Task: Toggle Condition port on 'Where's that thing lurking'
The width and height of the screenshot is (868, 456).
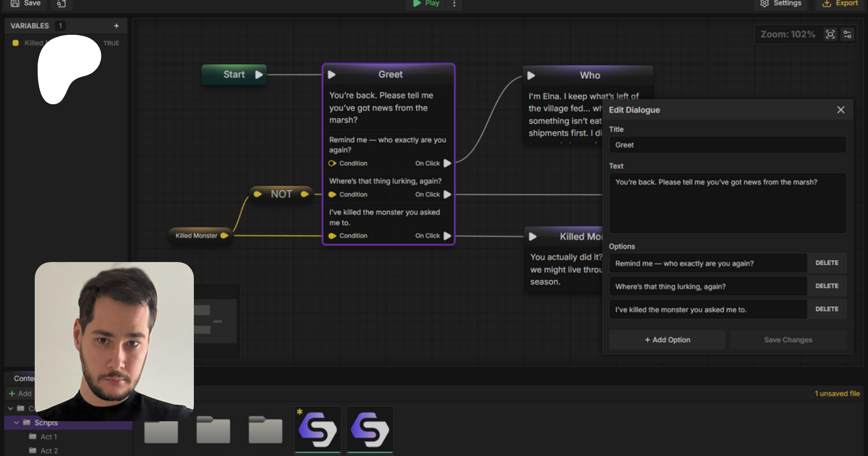Action: (332, 194)
